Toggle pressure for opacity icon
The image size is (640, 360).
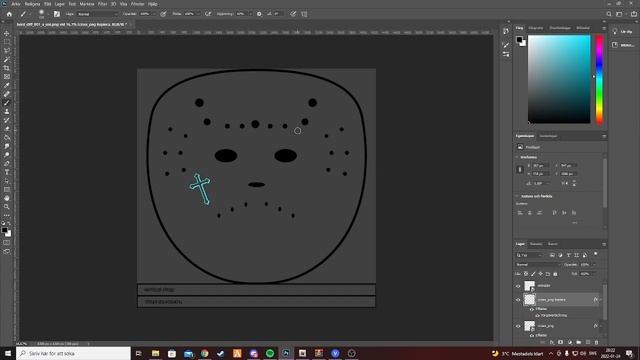pyautogui.click(x=163, y=14)
